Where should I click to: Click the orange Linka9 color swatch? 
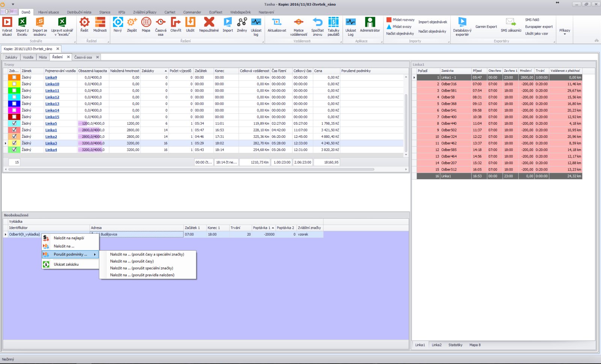(x=14, y=77)
